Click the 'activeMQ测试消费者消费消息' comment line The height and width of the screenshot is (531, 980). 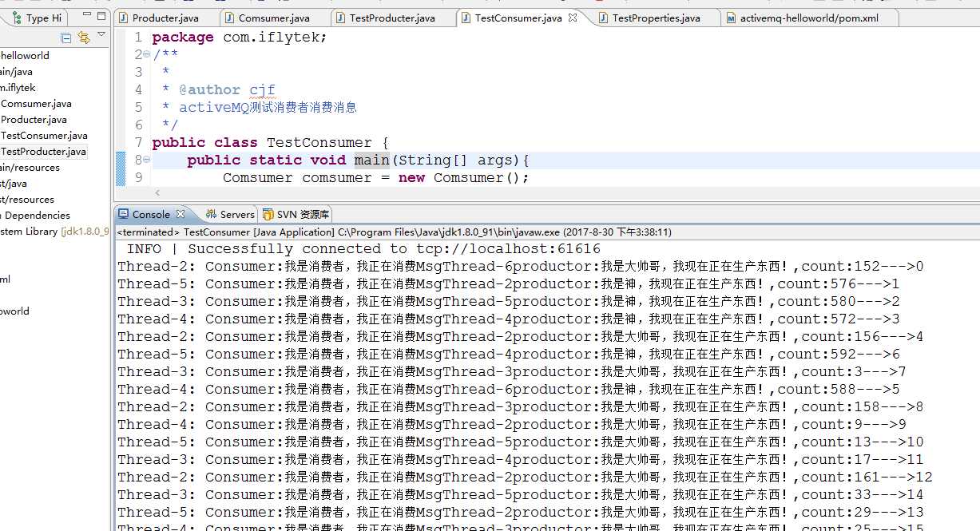coord(268,107)
